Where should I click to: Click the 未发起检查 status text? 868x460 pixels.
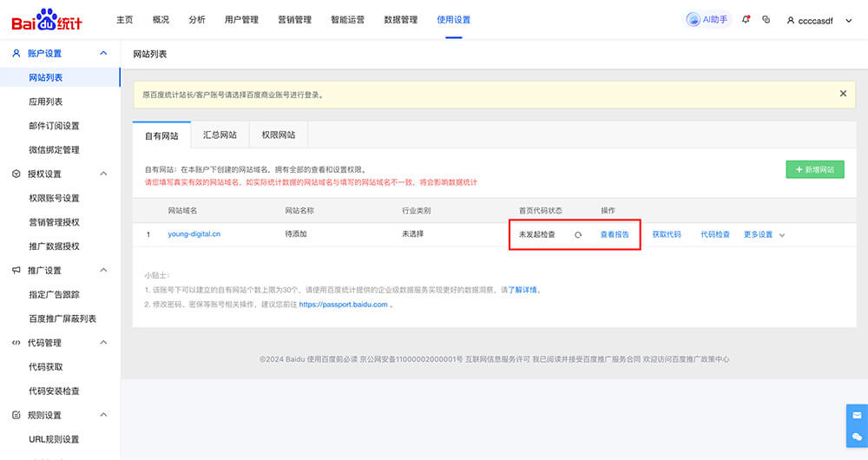[x=537, y=234]
